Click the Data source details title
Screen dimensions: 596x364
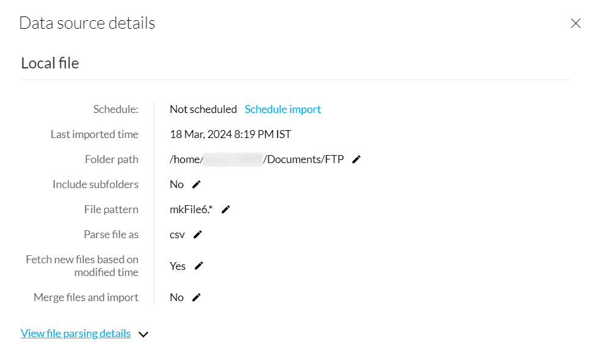[87, 23]
